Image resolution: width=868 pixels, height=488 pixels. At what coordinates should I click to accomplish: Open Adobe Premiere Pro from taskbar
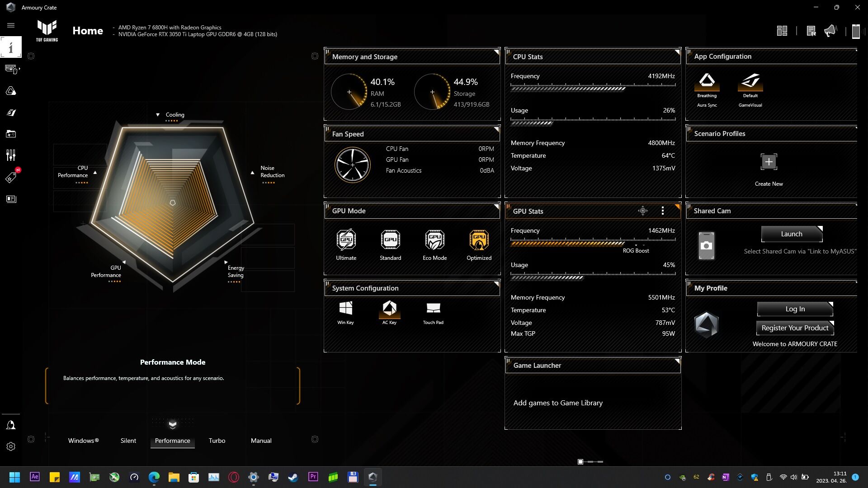click(x=313, y=477)
